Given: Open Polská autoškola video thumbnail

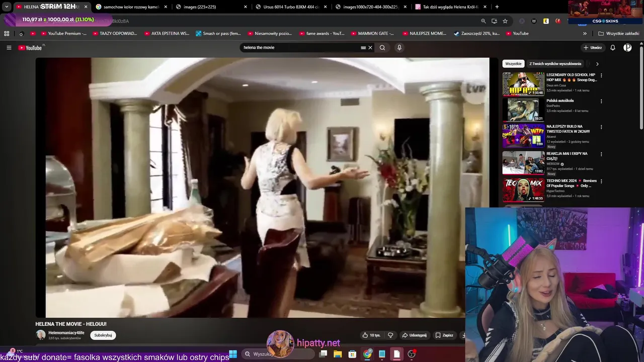Looking at the screenshot, I should coord(523,110).
